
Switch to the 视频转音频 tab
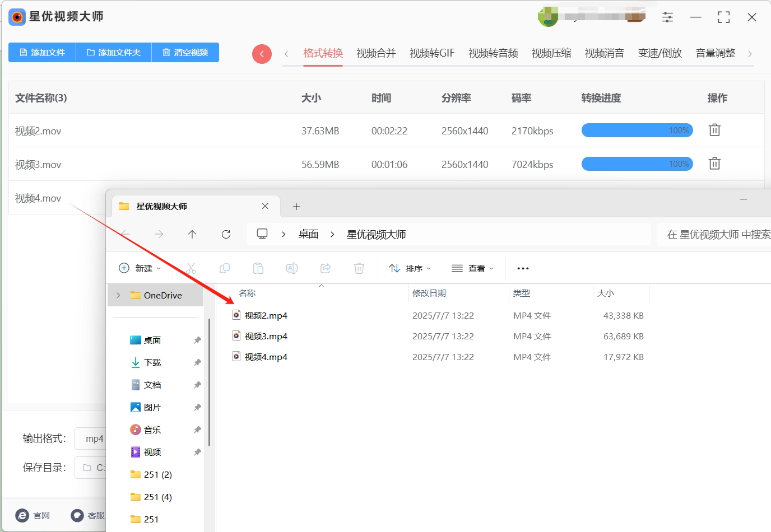pyautogui.click(x=493, y=53)
